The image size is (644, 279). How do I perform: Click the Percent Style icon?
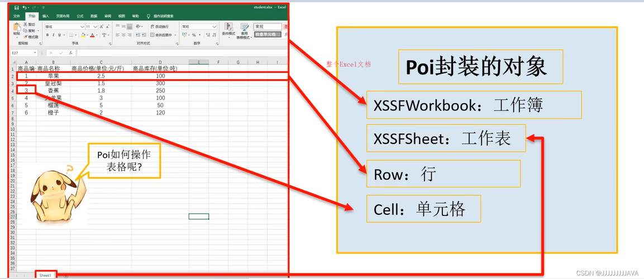(194, 35)
